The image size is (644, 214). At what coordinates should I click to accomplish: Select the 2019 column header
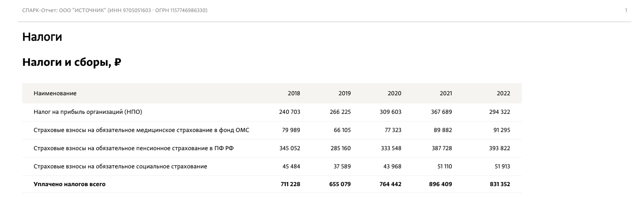(x=345, y=93)
